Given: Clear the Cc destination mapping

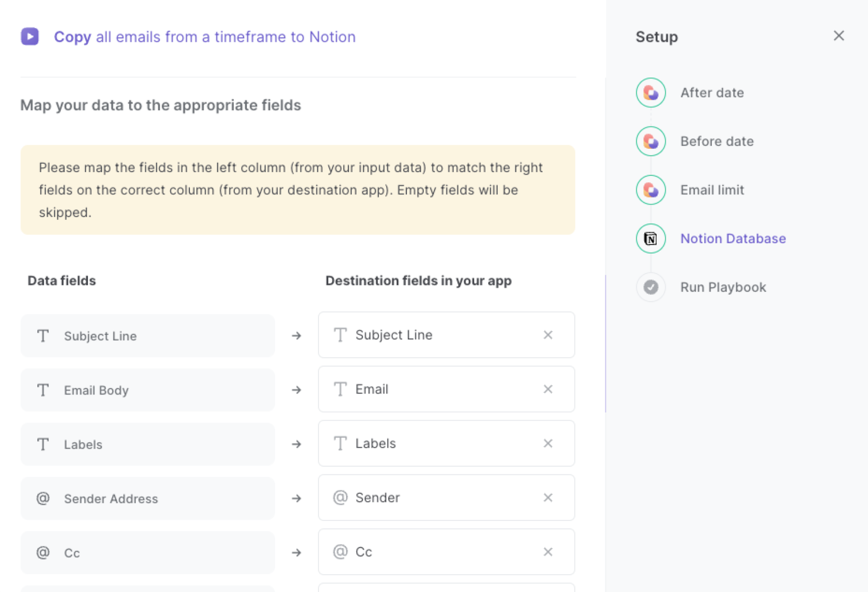Looking at the screenshot, I should (548, 552).
